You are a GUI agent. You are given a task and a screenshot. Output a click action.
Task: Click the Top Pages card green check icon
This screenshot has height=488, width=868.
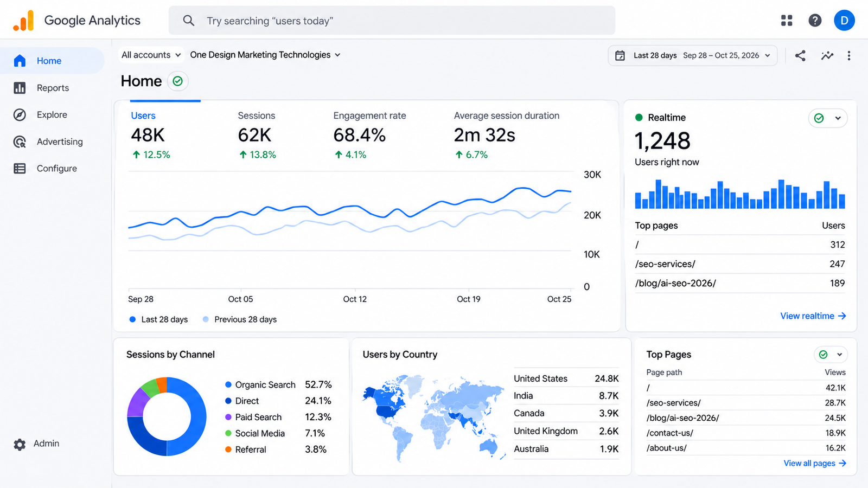coord(824,355)
